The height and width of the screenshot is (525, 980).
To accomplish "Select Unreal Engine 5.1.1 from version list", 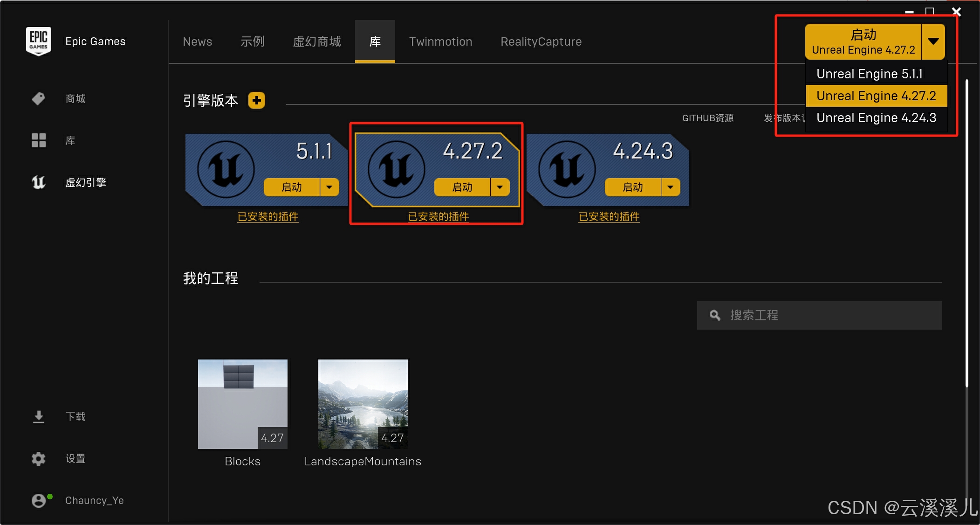I will coord(870,74).
